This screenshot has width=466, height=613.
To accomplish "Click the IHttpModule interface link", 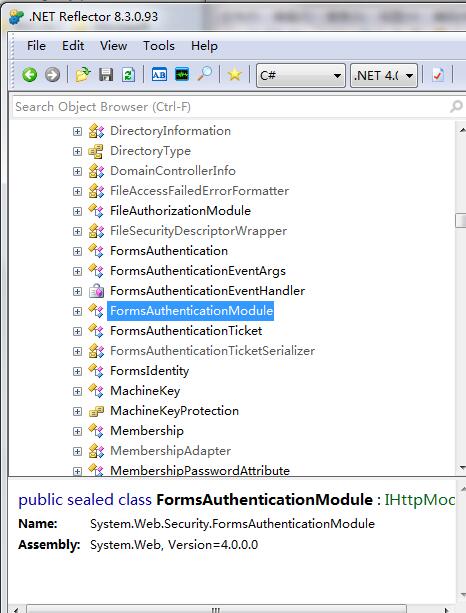I will click(419, 500).
